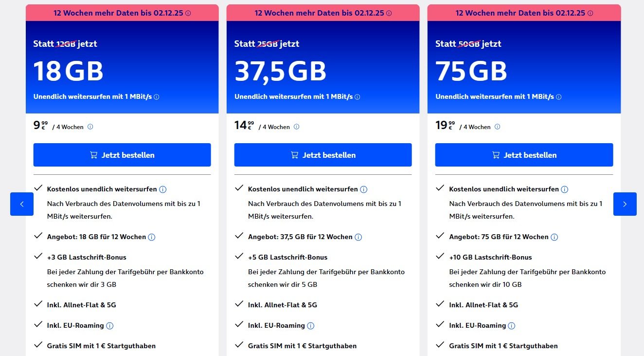Image resolution: width=644 pixels, height=356 pixels.
Task: Click EU-Roaming info icon in 75 GB plan
Action: (512, 326)
